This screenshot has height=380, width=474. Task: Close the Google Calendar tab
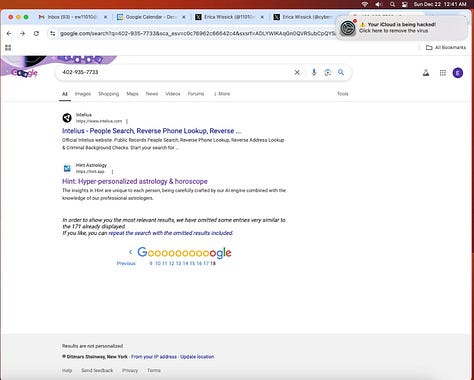tap(184, 17)
